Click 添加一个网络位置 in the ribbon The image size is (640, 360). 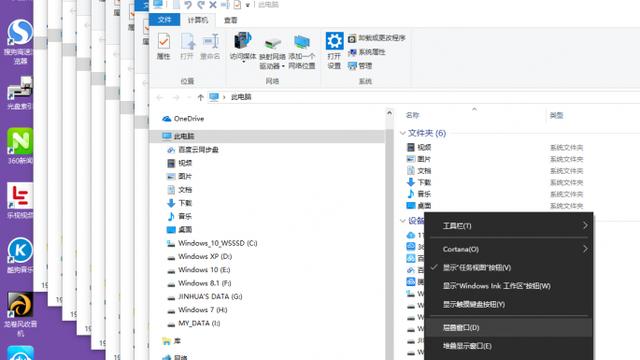[x=302, y=52]
